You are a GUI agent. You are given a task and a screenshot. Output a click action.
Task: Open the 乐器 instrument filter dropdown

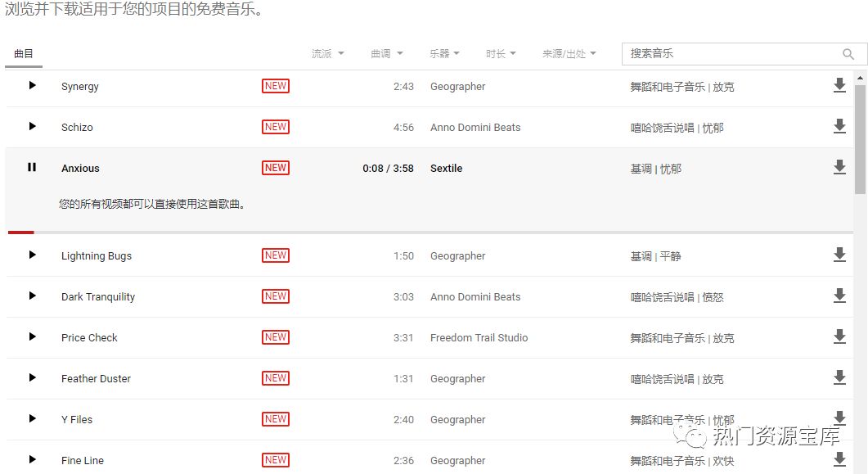444,54
